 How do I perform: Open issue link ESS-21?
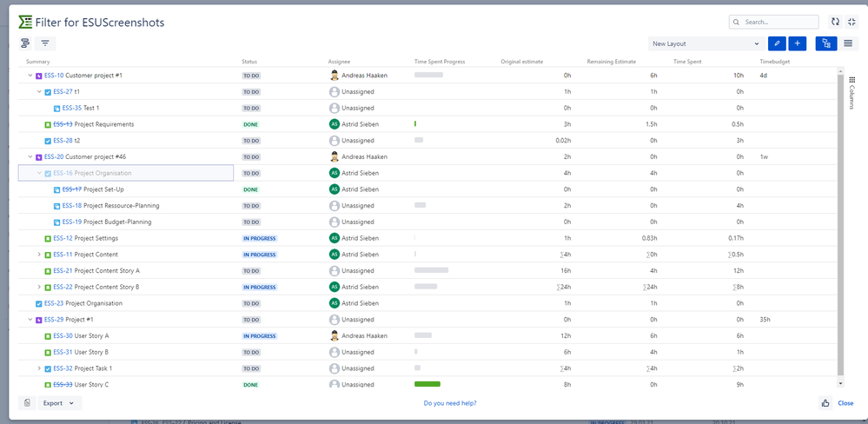click(x=63, y=271)
